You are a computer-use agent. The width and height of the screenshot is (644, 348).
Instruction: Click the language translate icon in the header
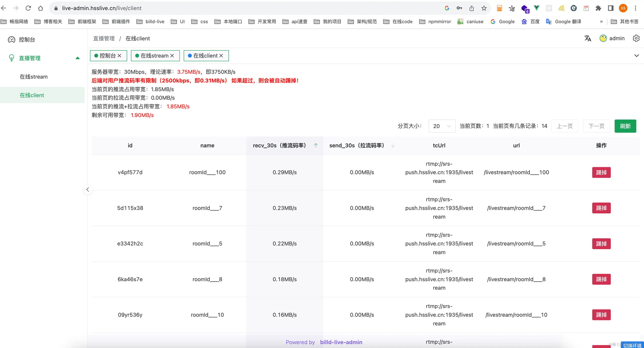coord(588,38)
